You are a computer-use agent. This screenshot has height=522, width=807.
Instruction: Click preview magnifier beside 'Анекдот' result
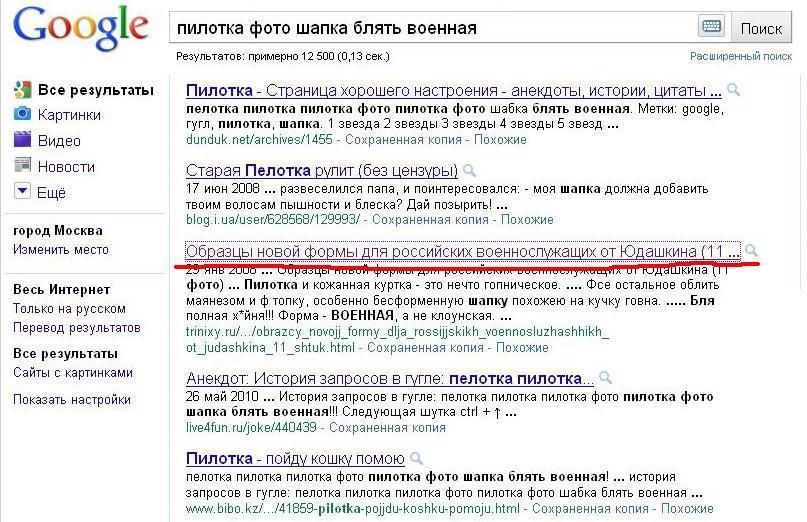[604, 378]
